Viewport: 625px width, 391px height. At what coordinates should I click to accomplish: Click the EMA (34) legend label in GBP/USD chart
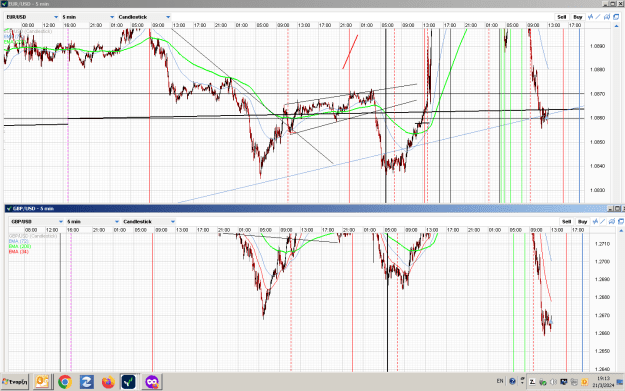[19, 251]
